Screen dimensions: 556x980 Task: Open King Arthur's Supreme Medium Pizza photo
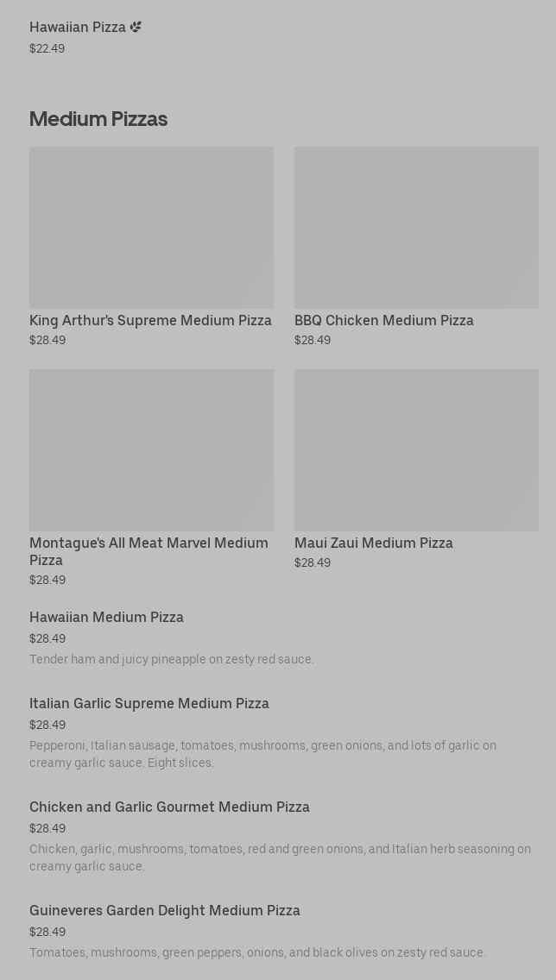pos(151,227)
